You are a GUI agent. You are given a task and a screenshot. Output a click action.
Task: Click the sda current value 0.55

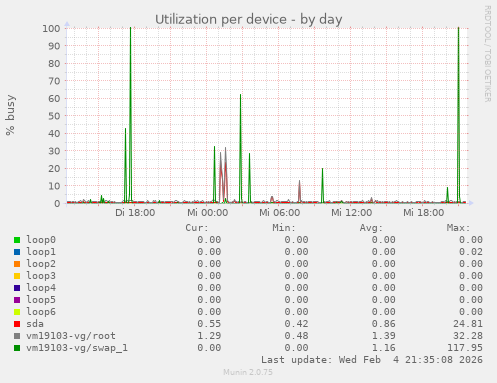[x=209, y=324]
